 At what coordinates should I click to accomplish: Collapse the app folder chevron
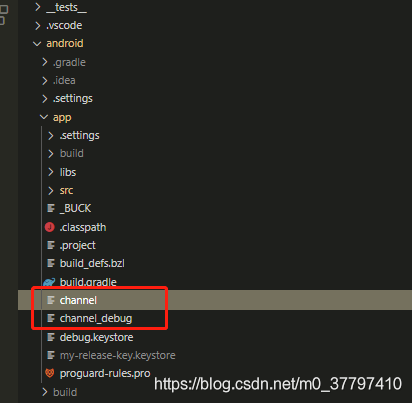coord(44,117)
